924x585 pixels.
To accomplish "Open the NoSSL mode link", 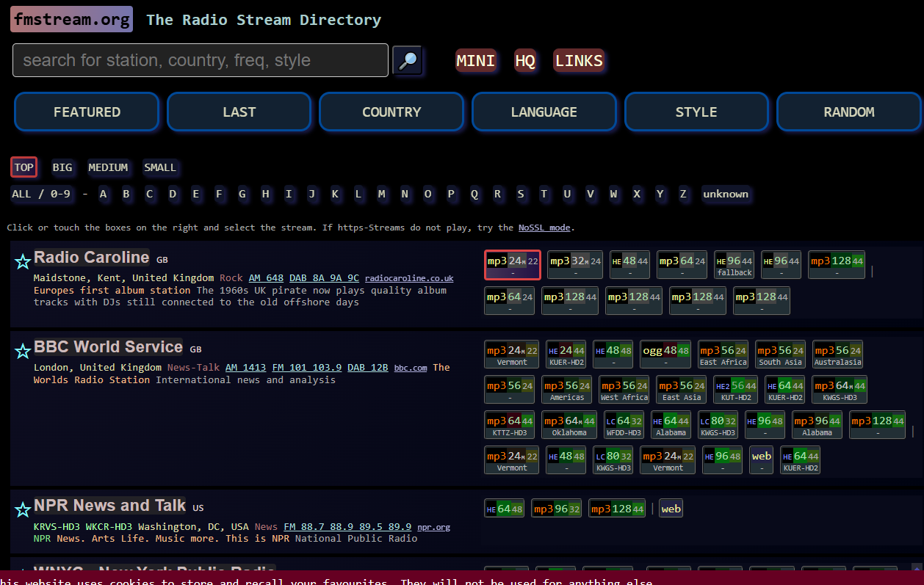I will [544, 228].
